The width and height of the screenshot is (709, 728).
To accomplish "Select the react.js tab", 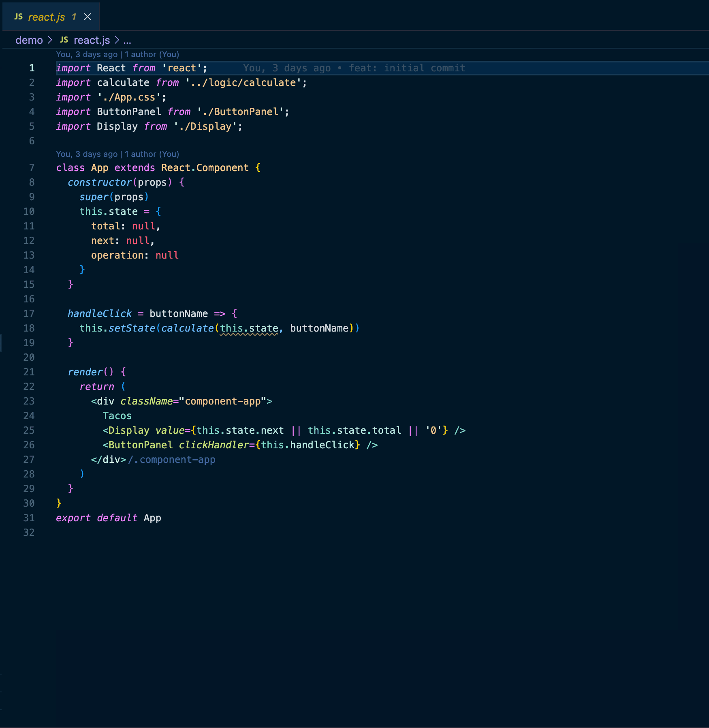I will [x=51, y=17].
